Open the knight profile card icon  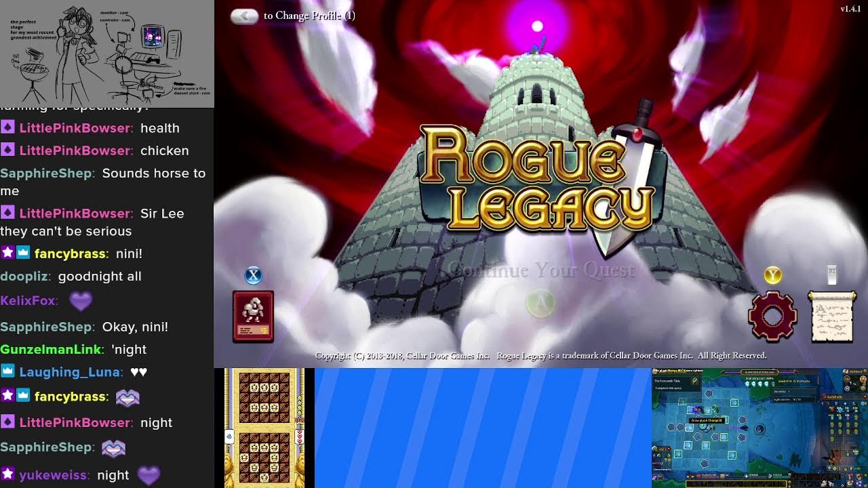pos(253,317)
